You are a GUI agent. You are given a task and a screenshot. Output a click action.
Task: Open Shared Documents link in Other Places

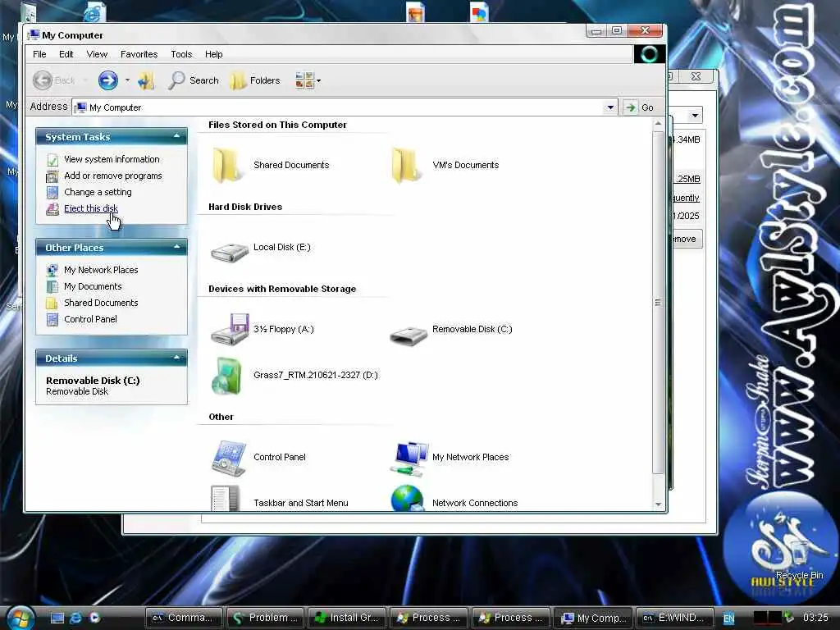[x=101, y=303]
